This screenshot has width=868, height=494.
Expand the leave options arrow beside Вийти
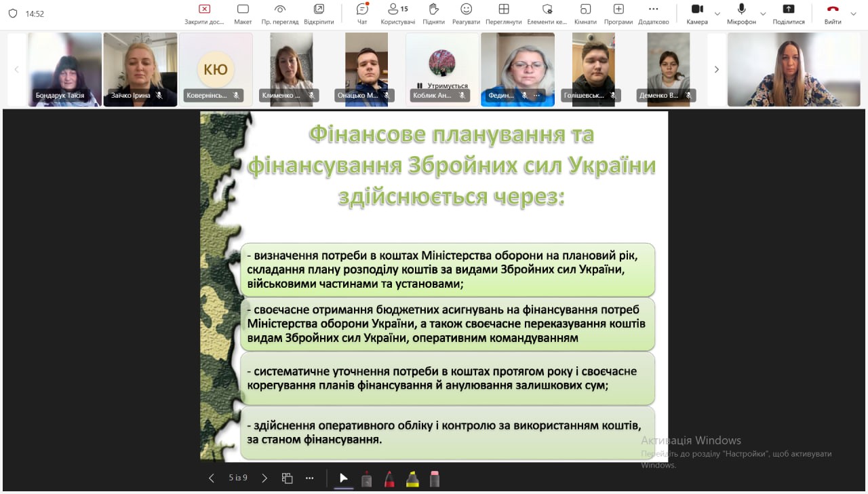(x=854, y=14)
